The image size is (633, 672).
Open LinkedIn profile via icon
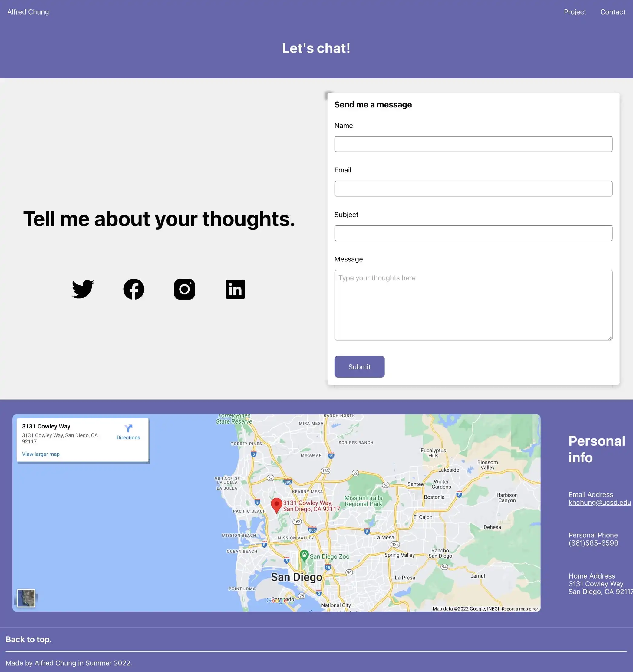(235, 289)
